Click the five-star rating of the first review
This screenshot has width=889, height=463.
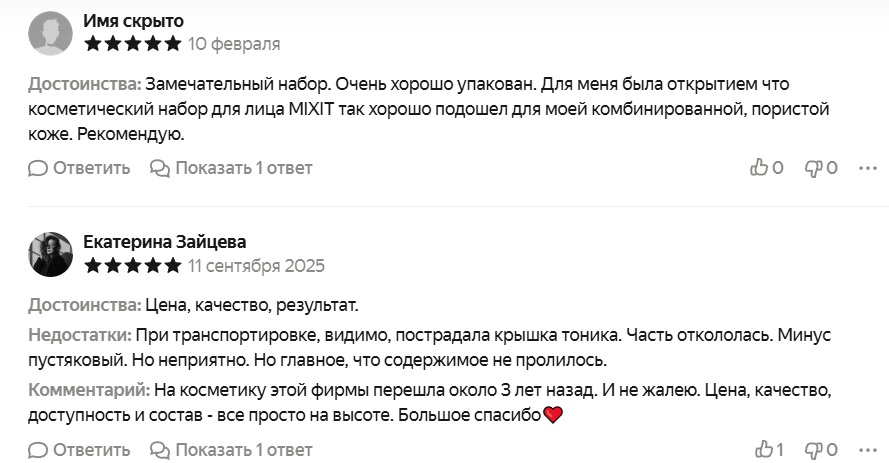click(x=133, y=44)
